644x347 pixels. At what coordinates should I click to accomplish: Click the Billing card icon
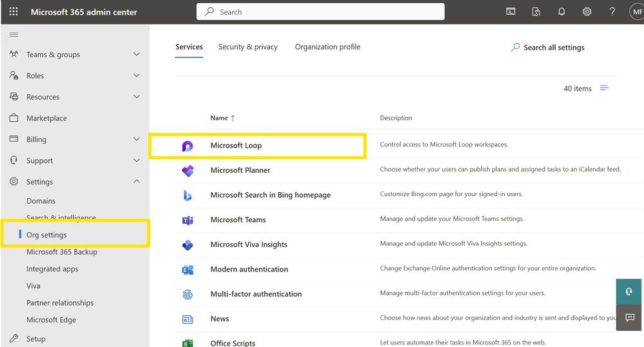coord(14,139)
